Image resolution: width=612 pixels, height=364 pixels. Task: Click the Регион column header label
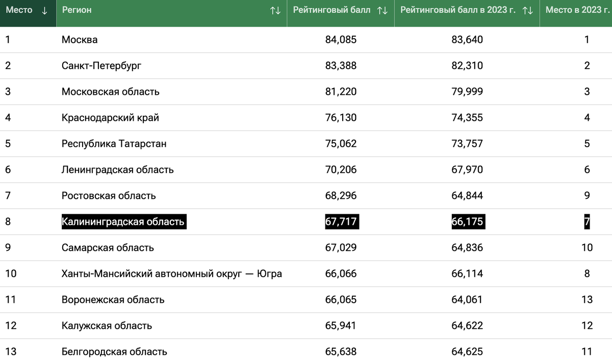point(76,10)
